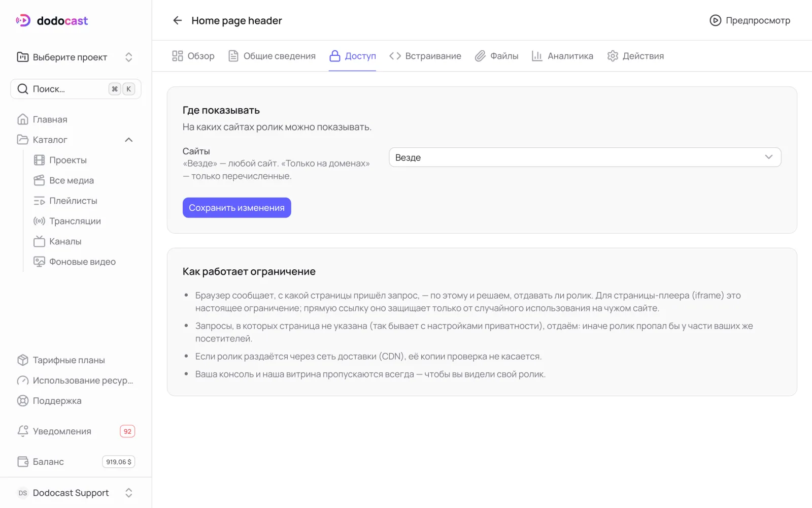Open Трансляции live streams

tap(84, 221)
